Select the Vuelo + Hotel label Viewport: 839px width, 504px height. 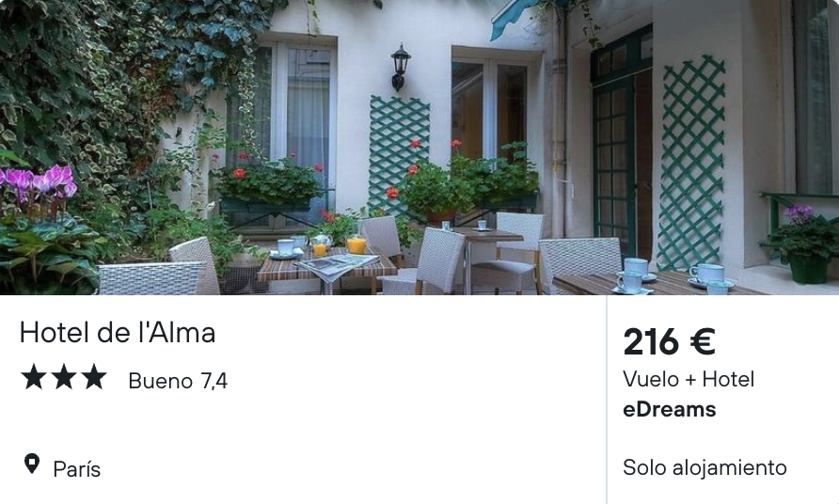(x=689, y=379)
